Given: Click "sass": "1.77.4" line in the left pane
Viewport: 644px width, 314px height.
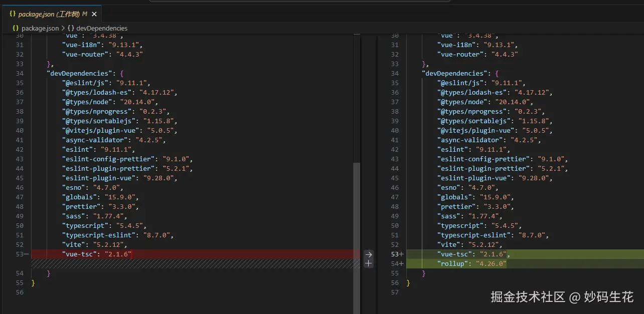Looking at the screenshot, I should tap(95, 216).
